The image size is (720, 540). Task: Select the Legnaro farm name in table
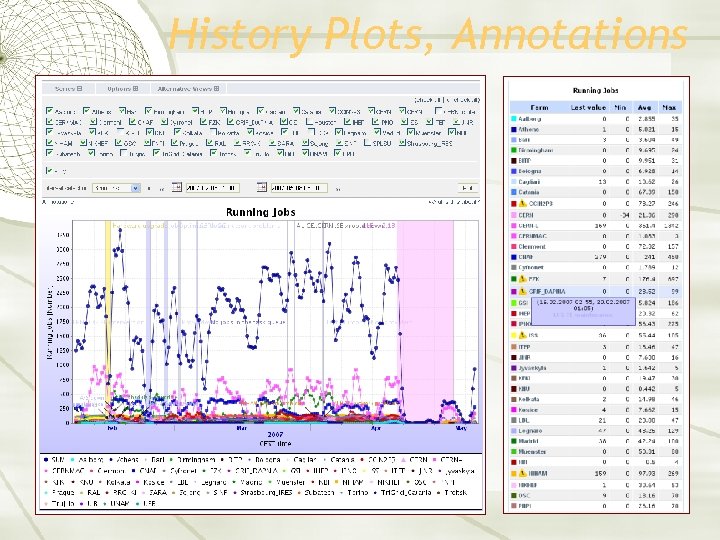530,431
